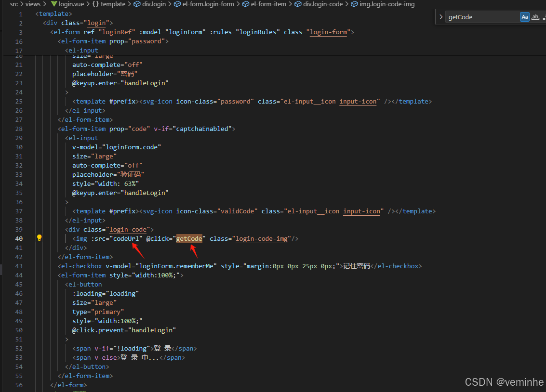Click loginForm.rememberMe on the el-checkbox line
This screenshot has width=546, height=392.
(176, 266)
